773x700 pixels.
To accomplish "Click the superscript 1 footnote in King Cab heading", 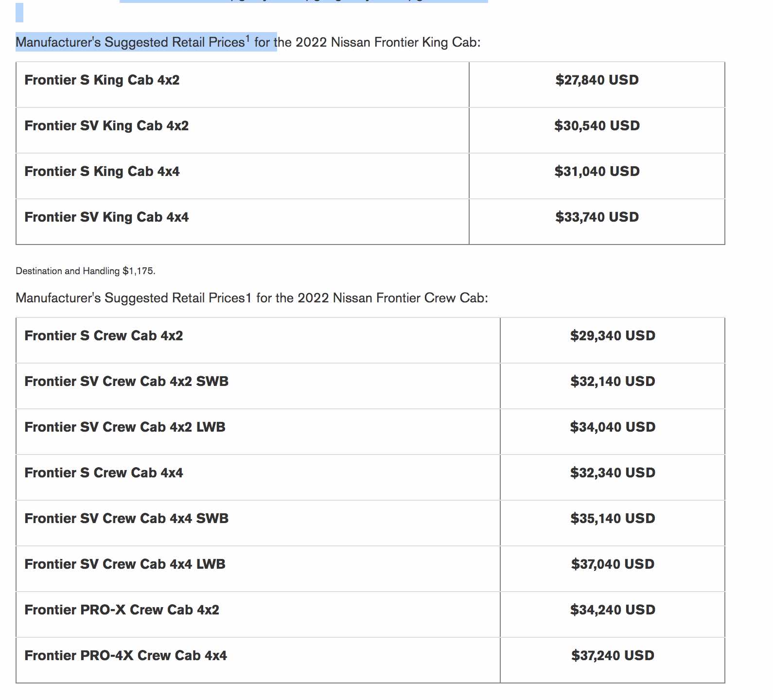I will click(x=247, y=38).
